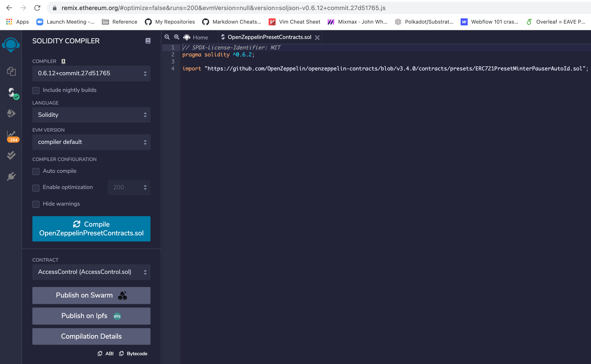Open the Solidity static analysis icon
Viewport: 591px width, 364px height.
coord(12,134)
